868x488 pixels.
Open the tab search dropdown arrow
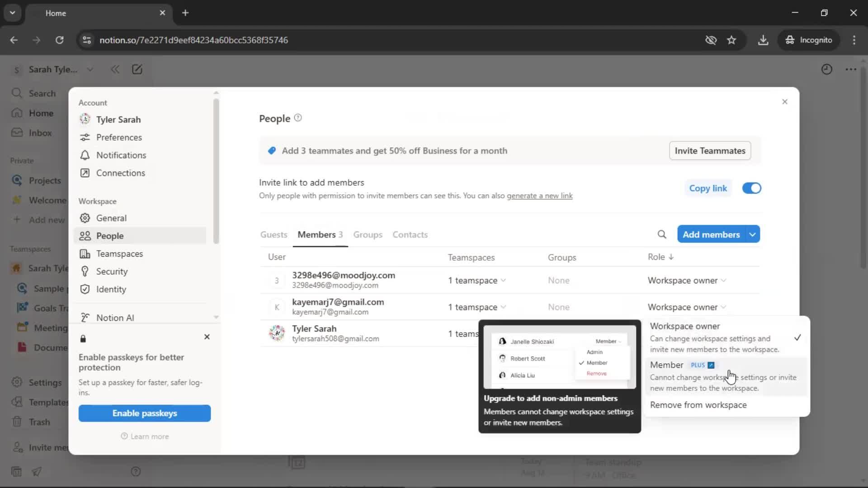[13, 13]
